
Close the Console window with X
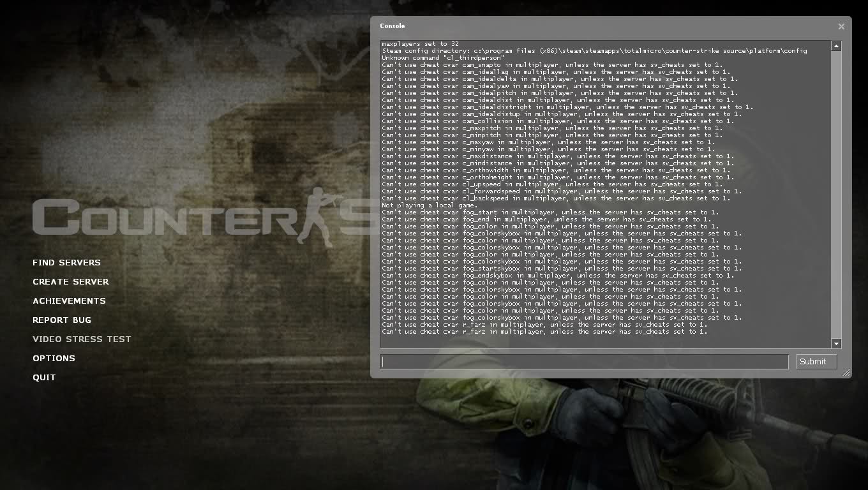(841, 27)
